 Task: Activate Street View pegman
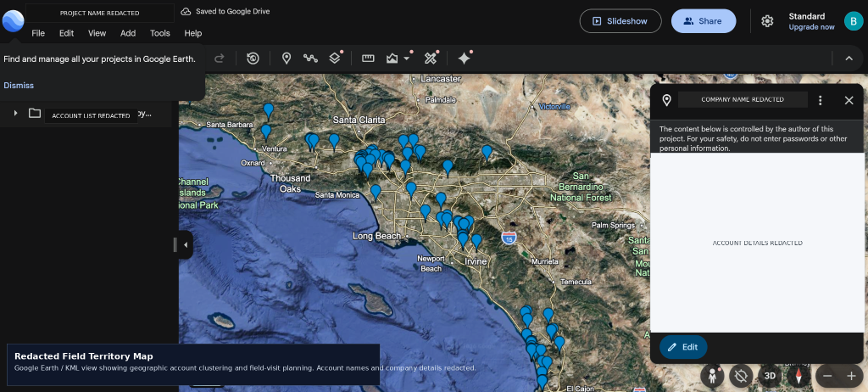tap(712, 375)
